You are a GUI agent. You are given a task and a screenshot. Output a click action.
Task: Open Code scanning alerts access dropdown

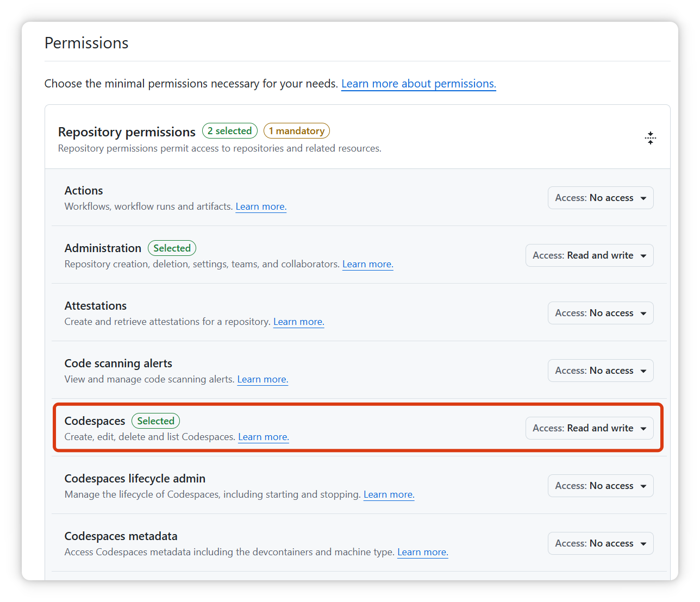(x=600, y=371)
